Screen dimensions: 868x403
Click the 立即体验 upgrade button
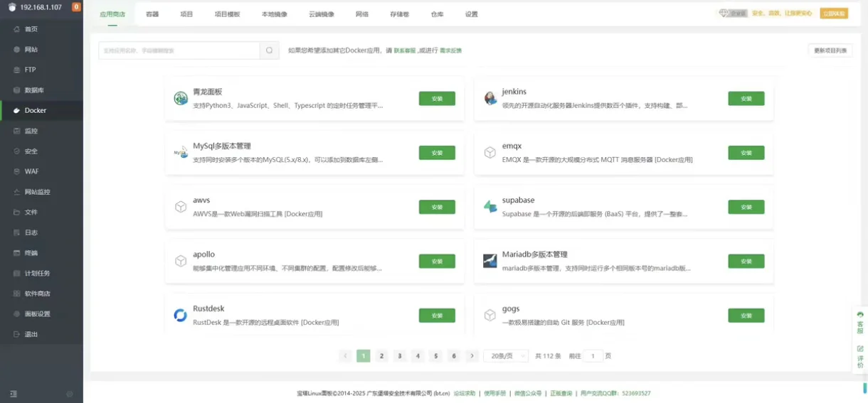(x=834, y=14)
